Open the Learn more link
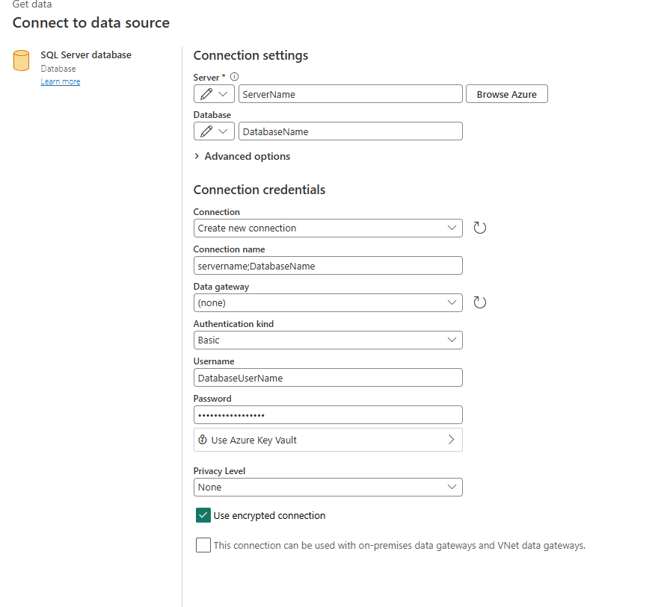Image resolution: width=670 pixels, height=607 pixels. tap(60, 82)
